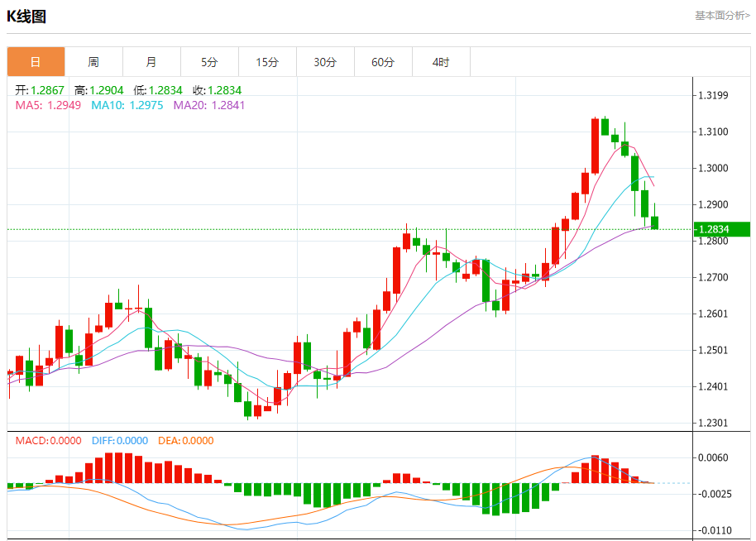Click the 1.3000 price axis label
This screenshot has height=541, width=756.
(x=713, y=168)
